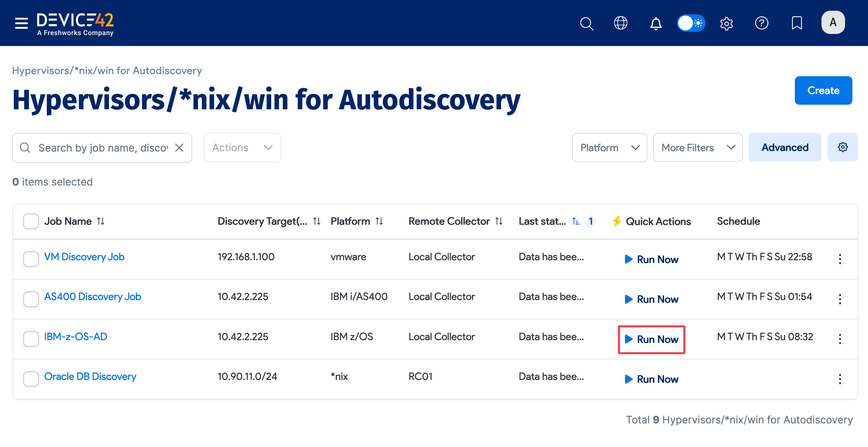Open kebab menu for Oracle DB Discovery
868x447 pixels.
(x=840, y=379)
